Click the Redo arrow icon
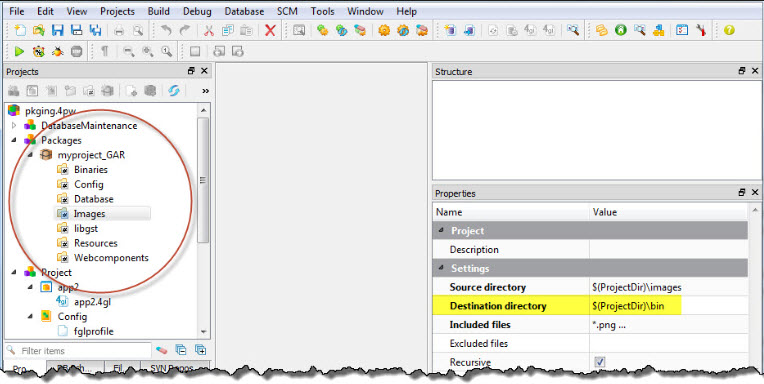Image resolution: width=764 pixels, height=384 pixels. pyautogui.click(x=185, y=31)
